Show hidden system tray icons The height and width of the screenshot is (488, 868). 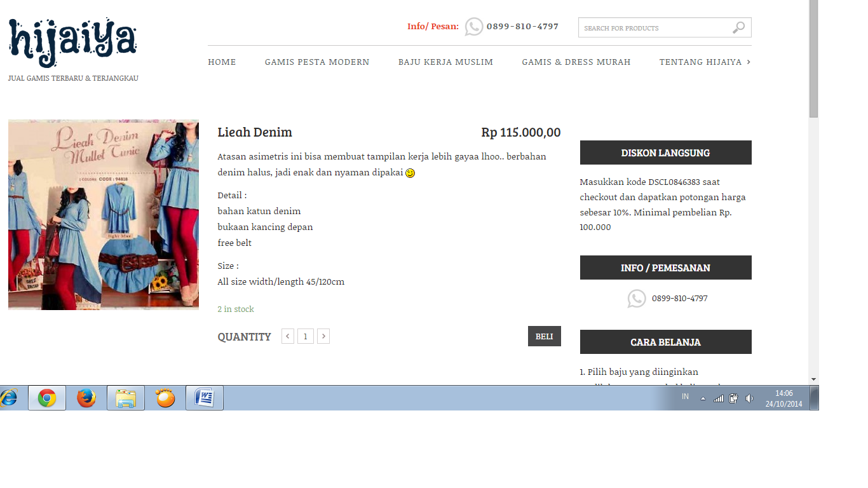pyautogui.click(x=703, y=398)
